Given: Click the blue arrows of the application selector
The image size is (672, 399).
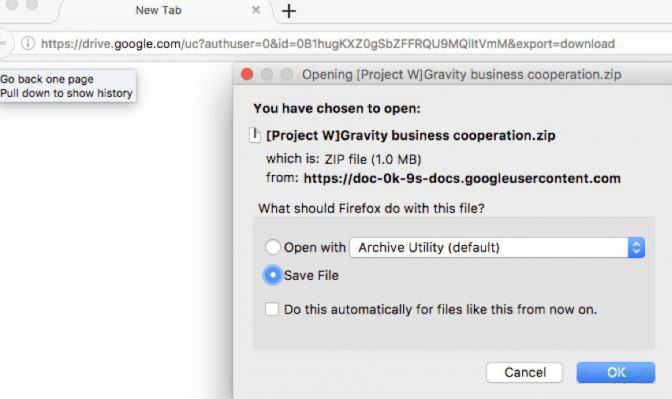Looking at the screenshot, I should 636,247.
